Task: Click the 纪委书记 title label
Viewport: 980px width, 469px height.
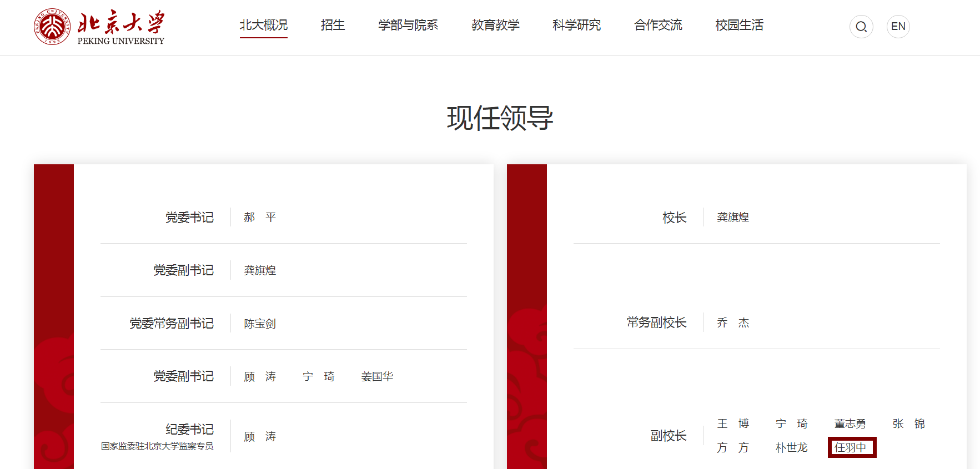Action: [189, 430]
